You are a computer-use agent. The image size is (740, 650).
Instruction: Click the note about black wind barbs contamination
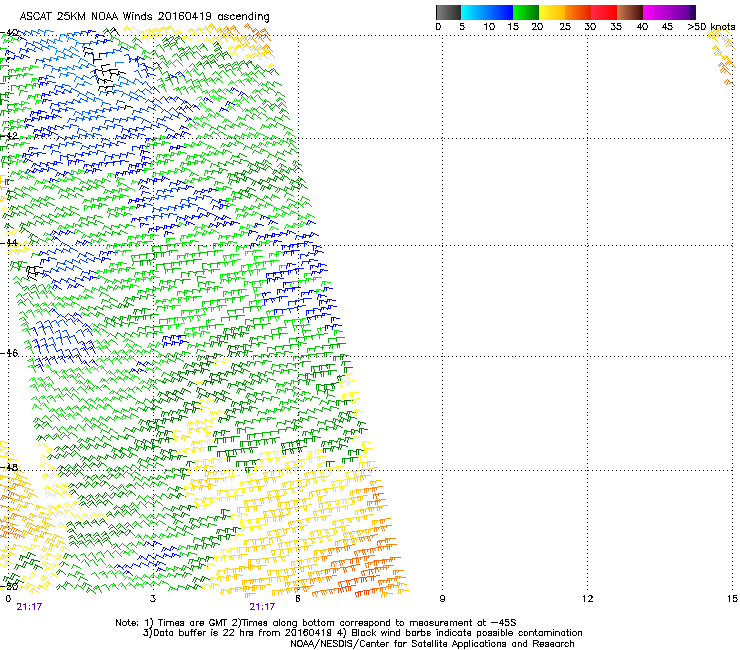pos(460,633)
